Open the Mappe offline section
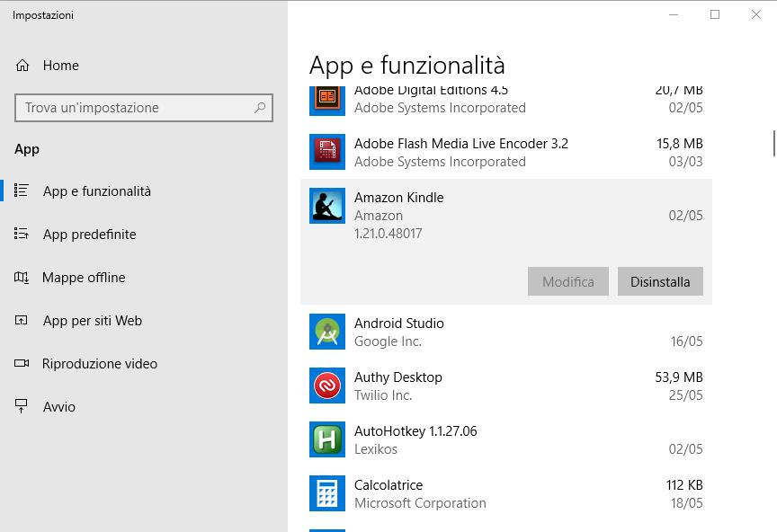The image size is (777, 532). coord(144,278)
